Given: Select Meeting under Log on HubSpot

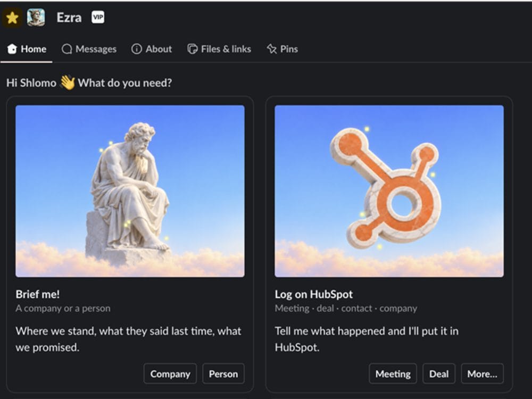Looking at the screenshot, I should pyautogui.click(x=393, y=373).
